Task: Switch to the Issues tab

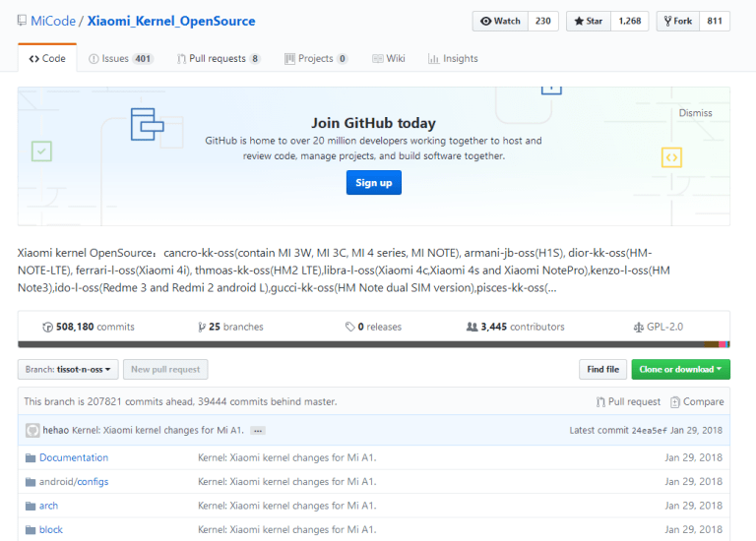Action: (x=121, y=59)
